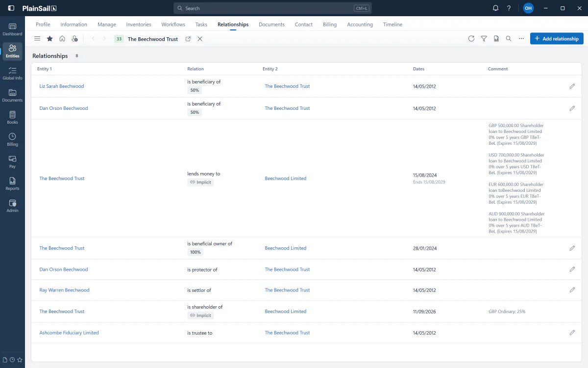
Task: Switch to the Contact tab
Action: (304, 25)
